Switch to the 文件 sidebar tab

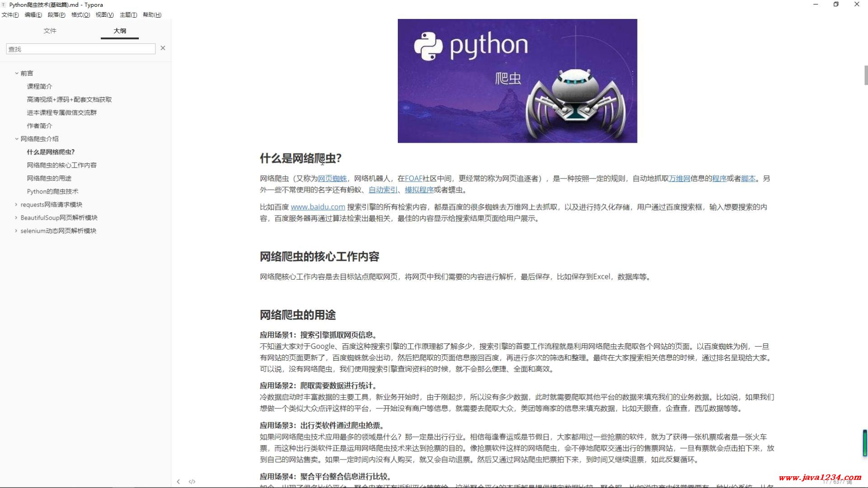coord(50,31)
